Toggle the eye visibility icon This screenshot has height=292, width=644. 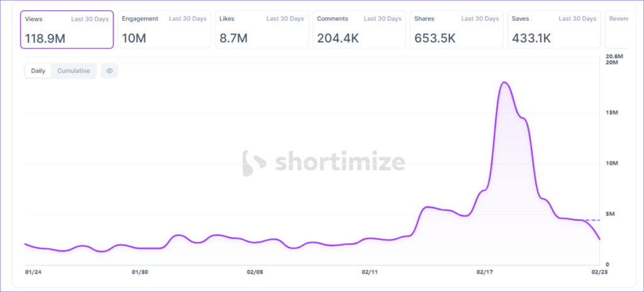point(109,71)
